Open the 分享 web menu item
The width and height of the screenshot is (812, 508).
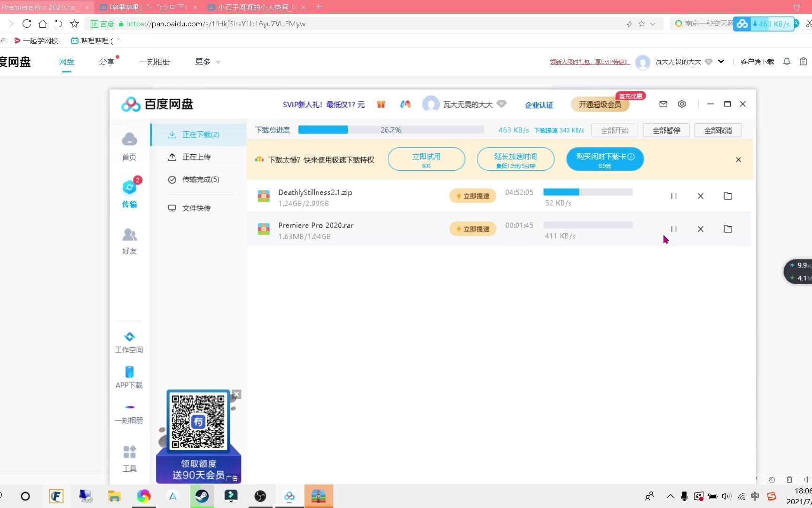107,62
